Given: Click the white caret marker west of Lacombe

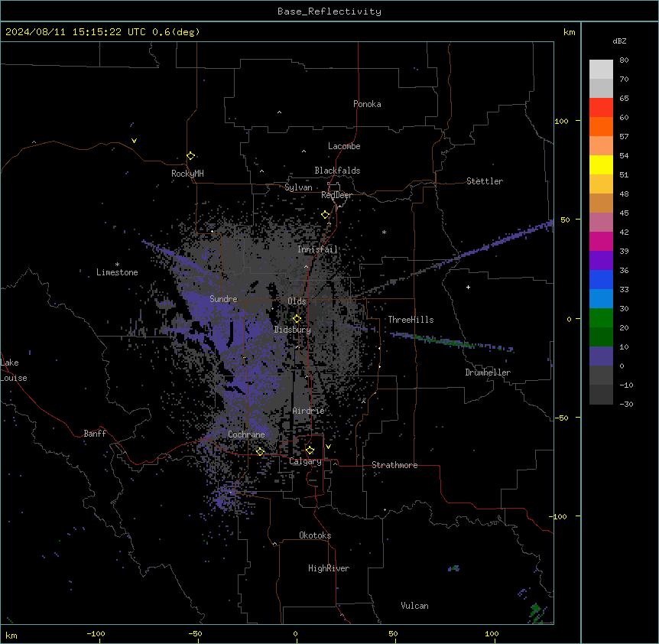Looking at the screenshot, I should 304,151.
